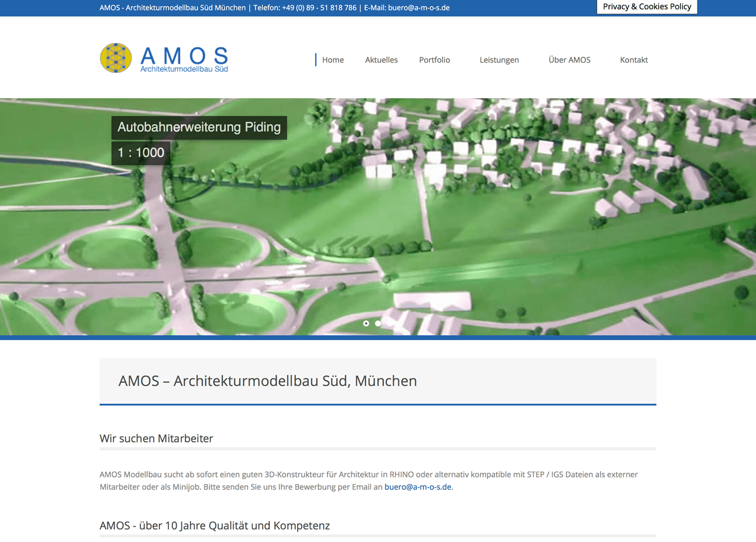Open the Privacy & Cookies Policy button

coord(647,7)
